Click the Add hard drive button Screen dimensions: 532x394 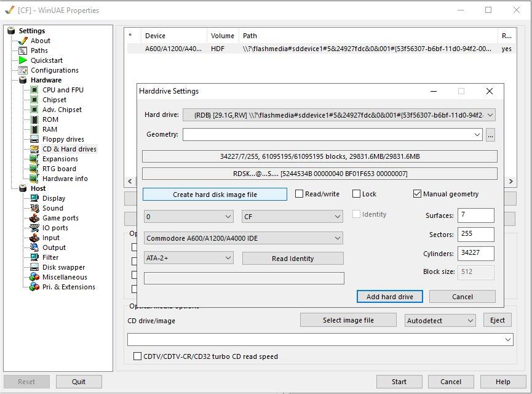(390, 297)
